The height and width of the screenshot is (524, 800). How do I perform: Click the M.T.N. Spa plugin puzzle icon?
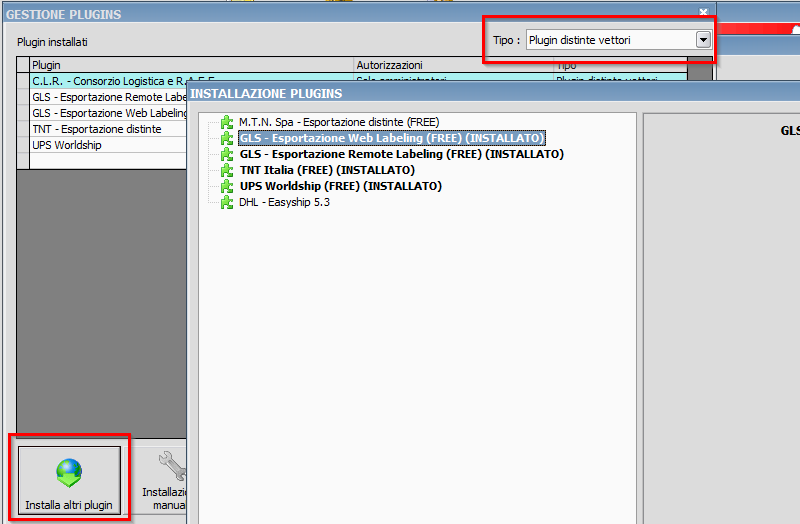coord(227,122)
